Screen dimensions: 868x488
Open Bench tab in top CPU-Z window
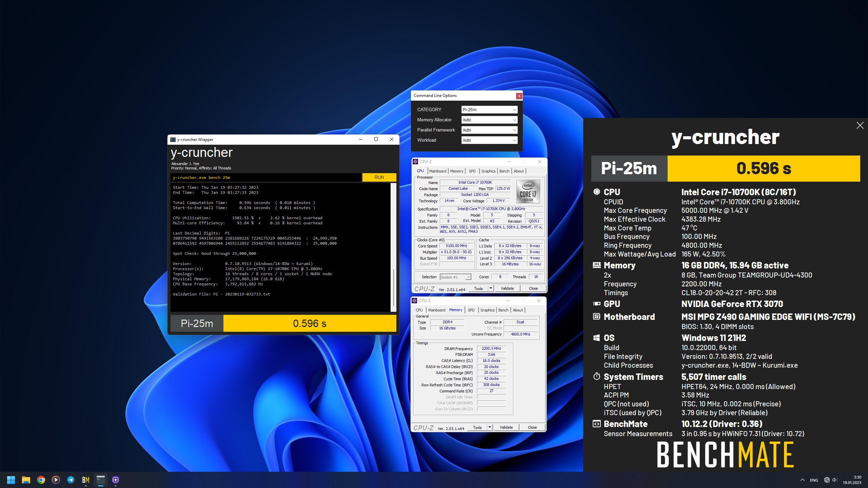click(x=504, y=171)
